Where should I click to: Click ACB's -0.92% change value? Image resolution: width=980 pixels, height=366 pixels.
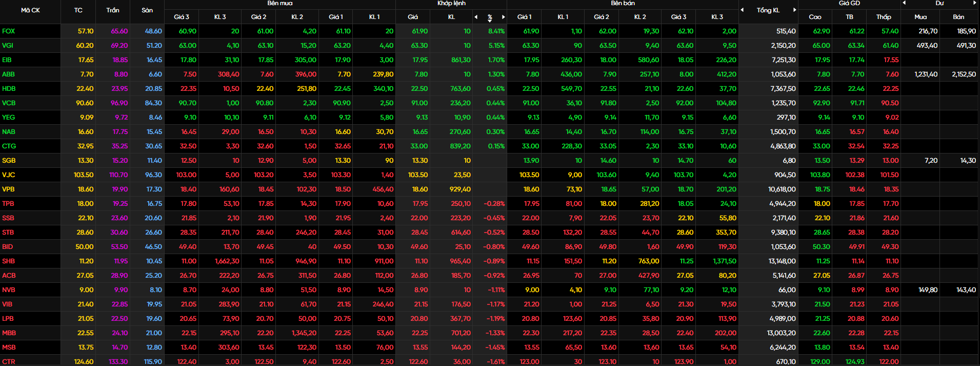click(494, 276)
